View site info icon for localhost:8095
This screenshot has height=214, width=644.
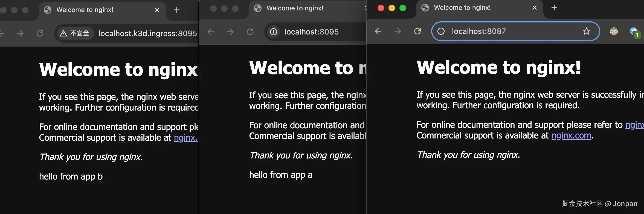point(274,32)
